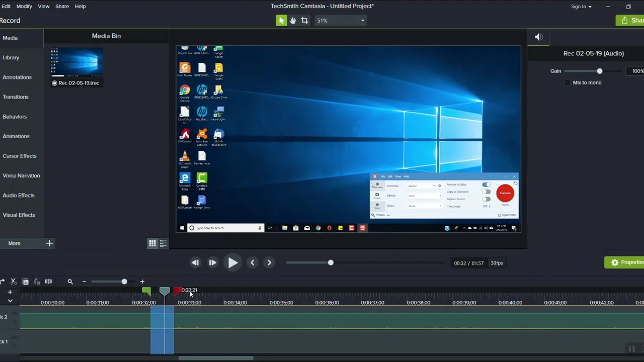The width and height of the screenshot is (644, 362).
Task: Expand the timeline marker/quiz track chevron
Action: tap(10, 301)
